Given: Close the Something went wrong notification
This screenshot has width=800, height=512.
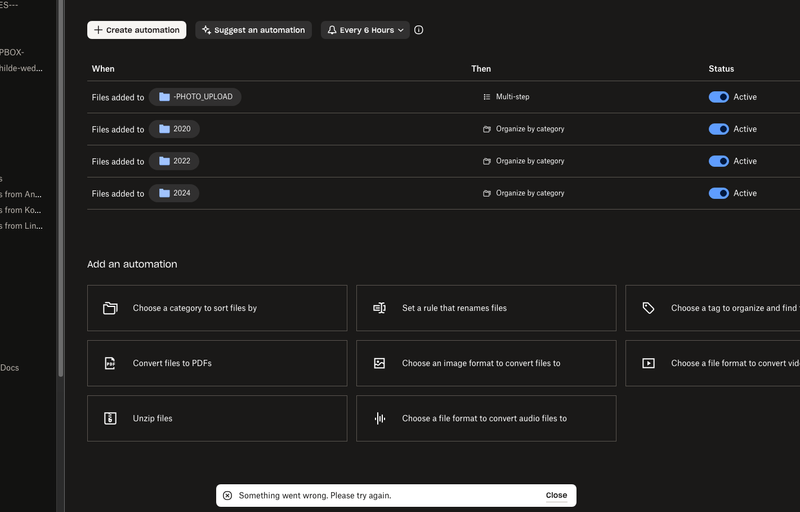Looking at the screenshot, I should point(556,495).
